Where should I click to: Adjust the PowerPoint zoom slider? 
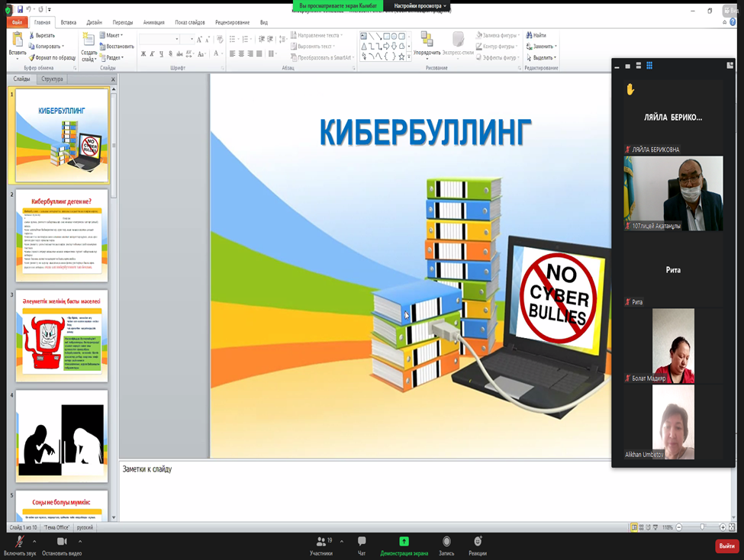coord(702,527)
